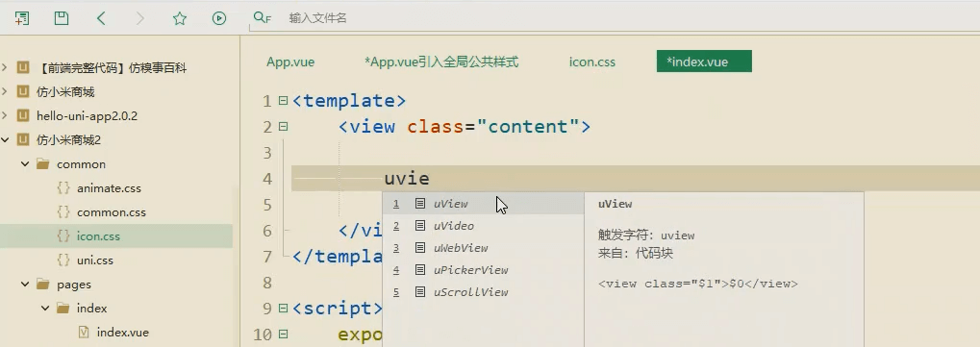The width and height of the screenshot is (980, 347).
Task: Choose uView from the autocomplete list
Action: click(x=483, y=204)
